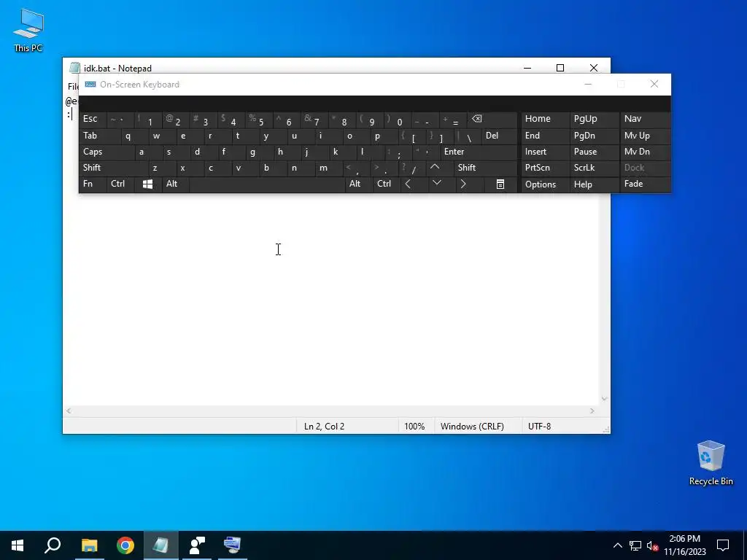
Task: Open the Notepad File menu
Action: (73, 87)
